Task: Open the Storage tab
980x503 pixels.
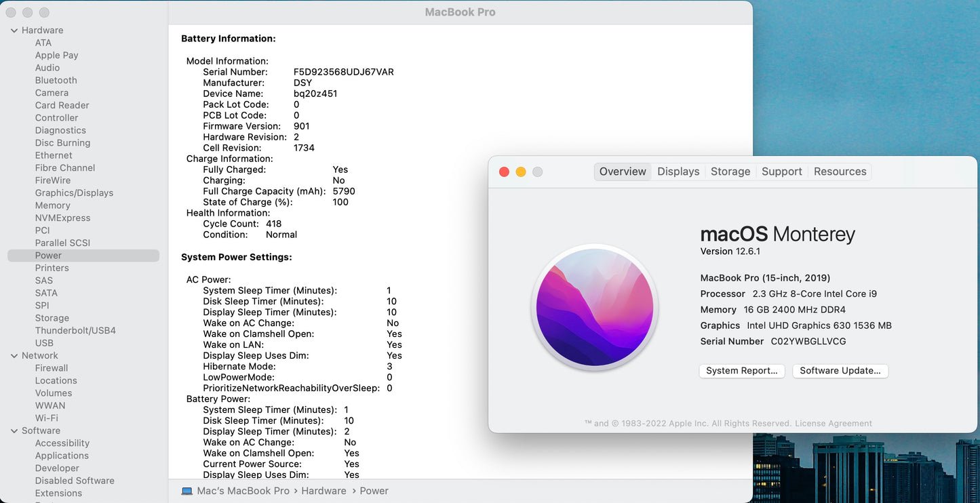Action: [x=730, y=172]
